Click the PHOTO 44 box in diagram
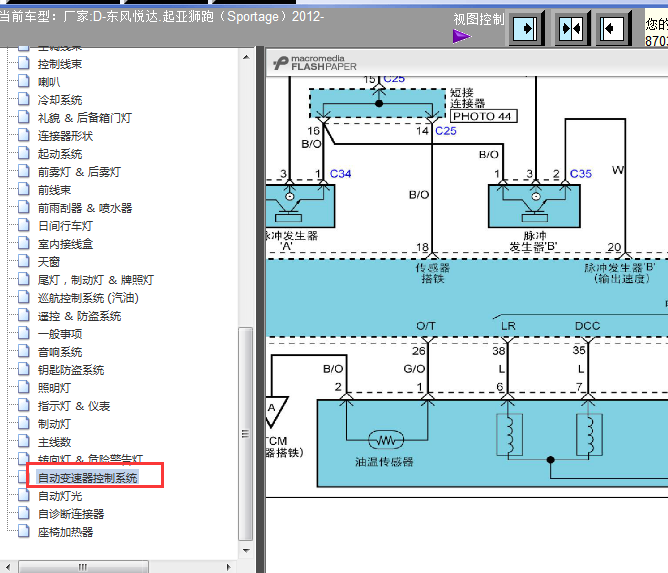Image resolution: width=668 pixels, height=573 pixels. click(484, 116)
